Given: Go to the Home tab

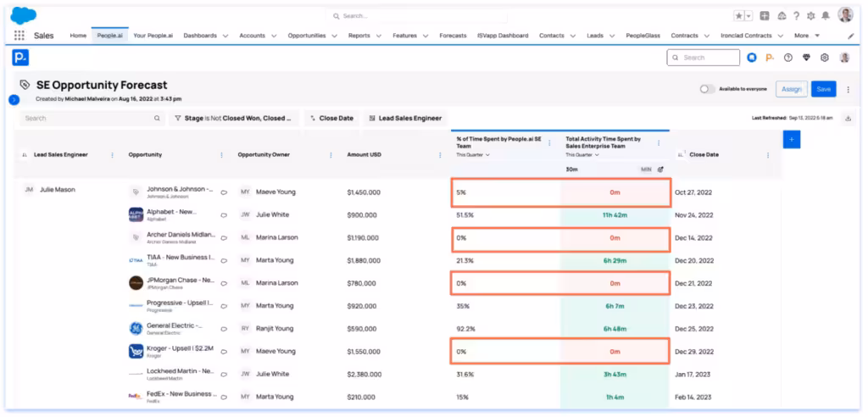Looking at the screenshot, I should coord(78,36).
